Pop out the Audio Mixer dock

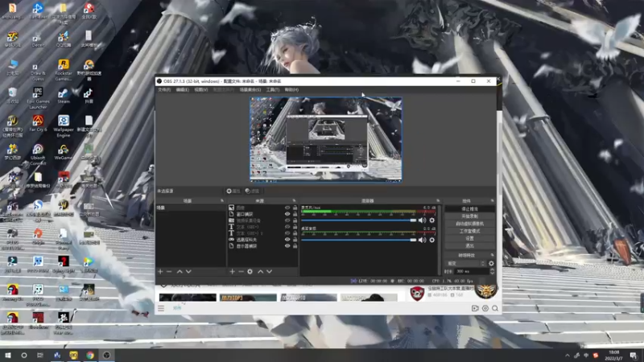(x=438, y=200)
